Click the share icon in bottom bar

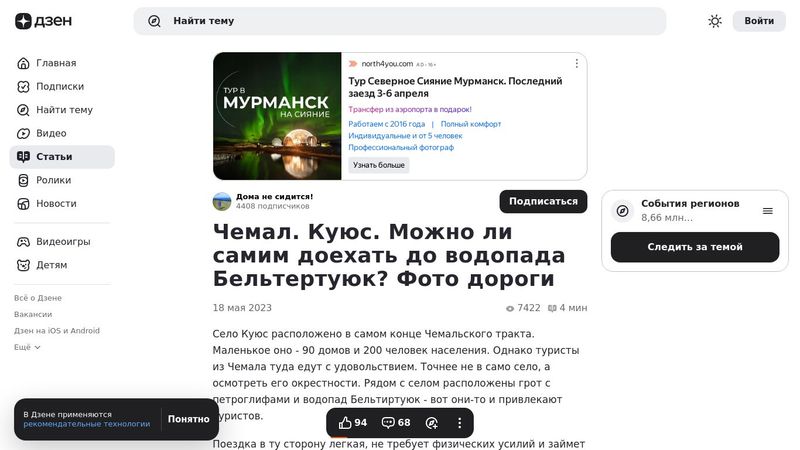(432, 423)
